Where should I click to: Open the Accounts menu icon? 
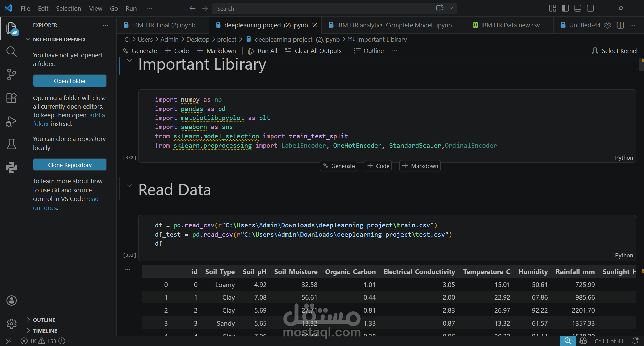pos(11,301)
